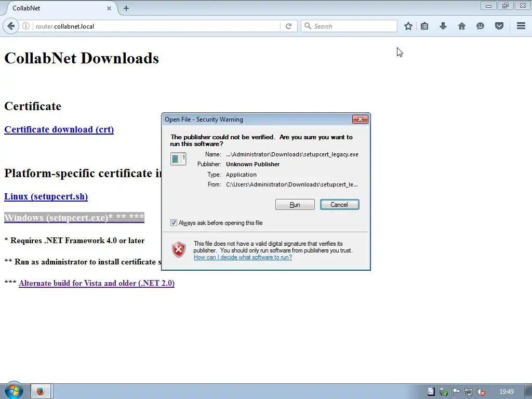Open Certificate download (crt) link
The height and width of the screenshot is (399, 532).
(x=59, y=129)
